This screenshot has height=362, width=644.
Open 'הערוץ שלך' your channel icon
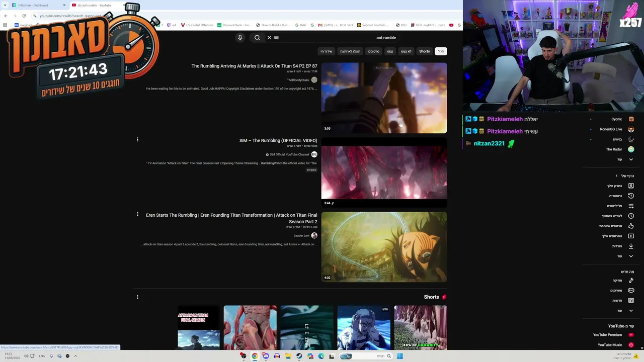coord(631,186)
